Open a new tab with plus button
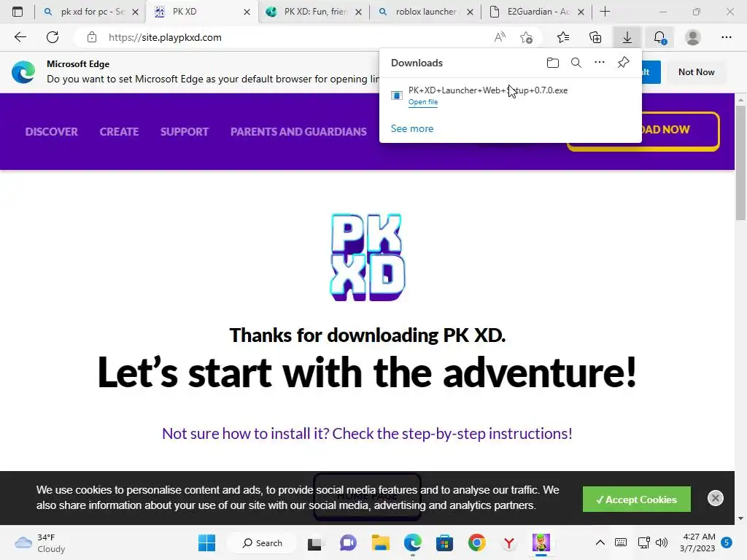 605,12
